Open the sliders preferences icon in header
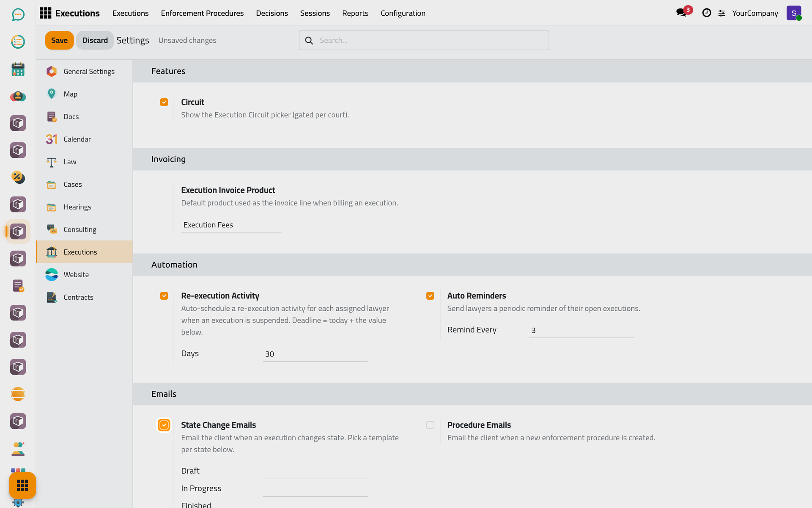This screenshot has height=508, width=812. pos(722,14)
